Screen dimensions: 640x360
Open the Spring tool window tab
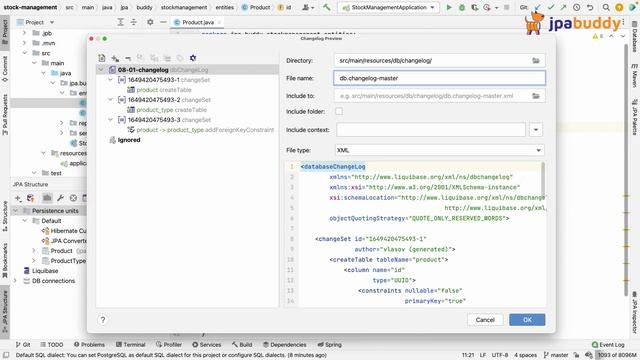[x=329, y=344]
